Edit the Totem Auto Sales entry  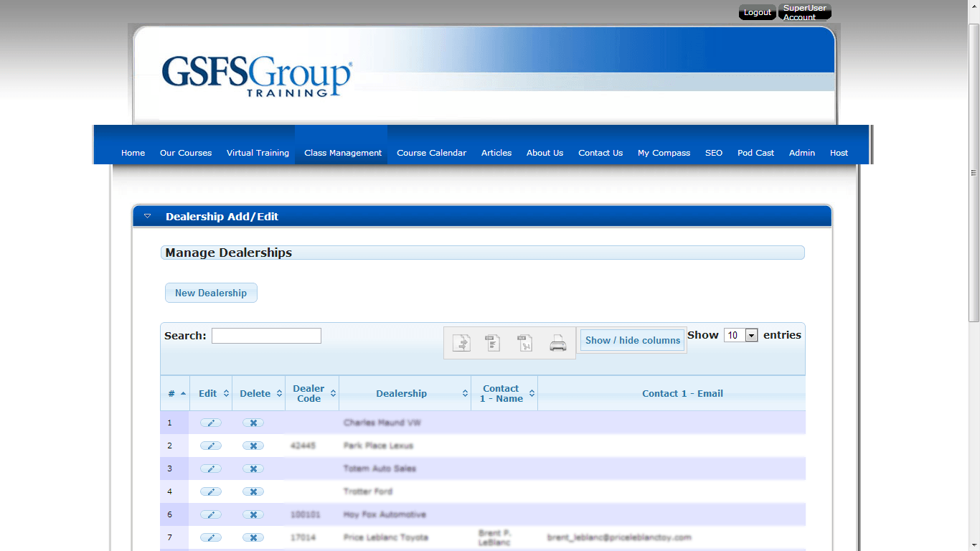coord(210,468)
